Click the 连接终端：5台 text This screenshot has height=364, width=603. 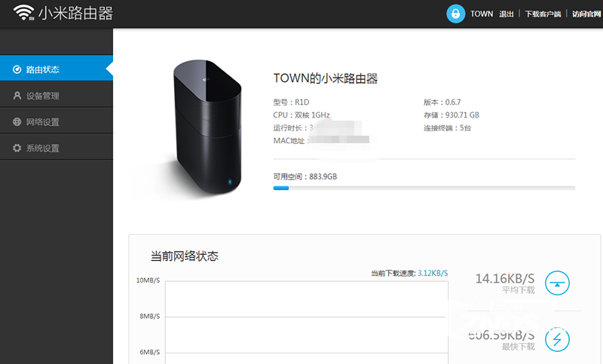(x=447, y=128)
